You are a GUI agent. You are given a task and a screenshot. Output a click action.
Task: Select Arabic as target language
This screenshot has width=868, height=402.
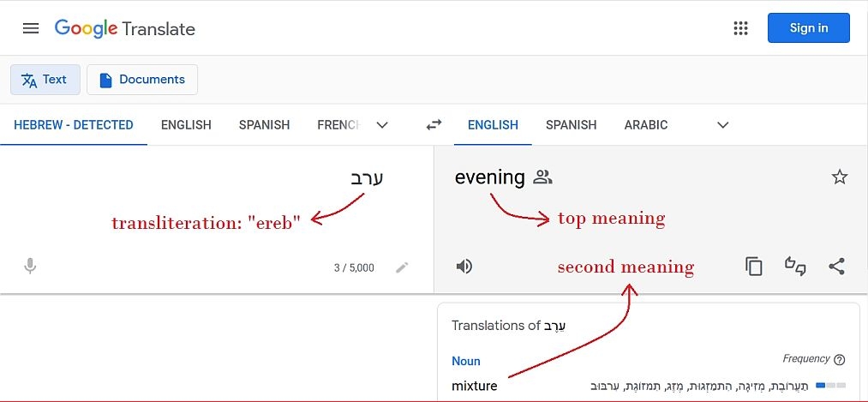(x=645, y=125)
